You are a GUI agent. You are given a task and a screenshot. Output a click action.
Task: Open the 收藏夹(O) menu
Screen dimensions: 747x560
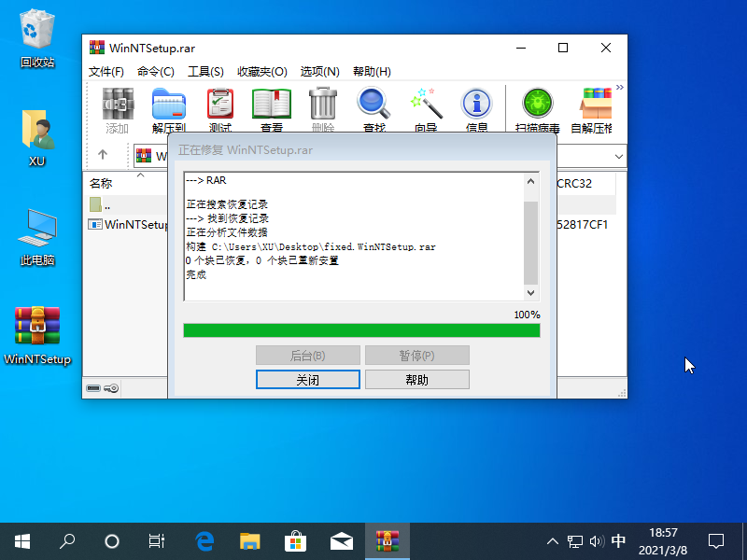pyautogui.click(x=261, y=72)
